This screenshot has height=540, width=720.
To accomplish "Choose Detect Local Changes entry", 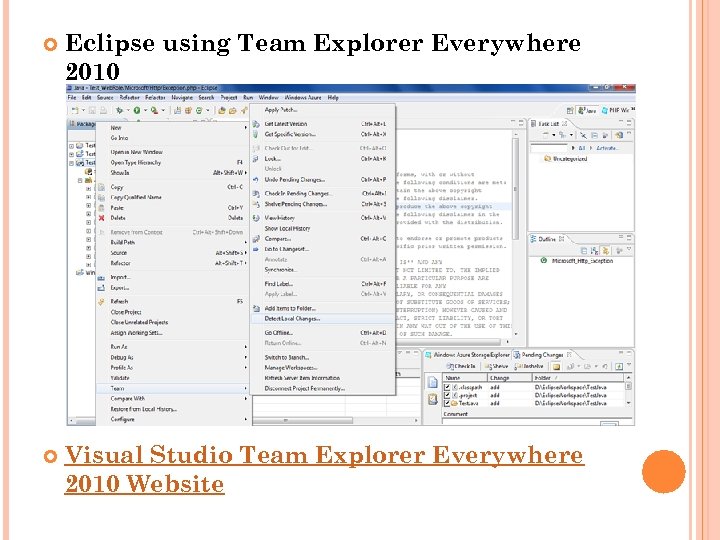I will (323, 319).
